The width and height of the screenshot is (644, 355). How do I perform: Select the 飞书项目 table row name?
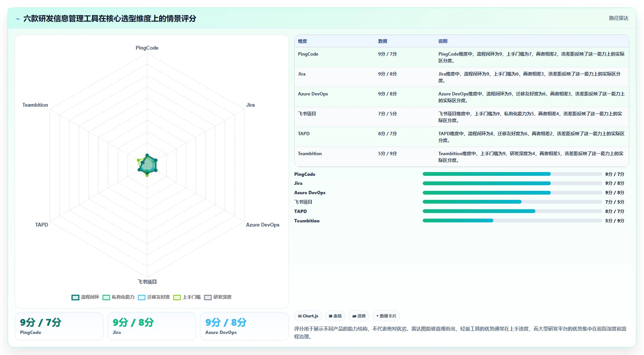(x=307, y=114)
